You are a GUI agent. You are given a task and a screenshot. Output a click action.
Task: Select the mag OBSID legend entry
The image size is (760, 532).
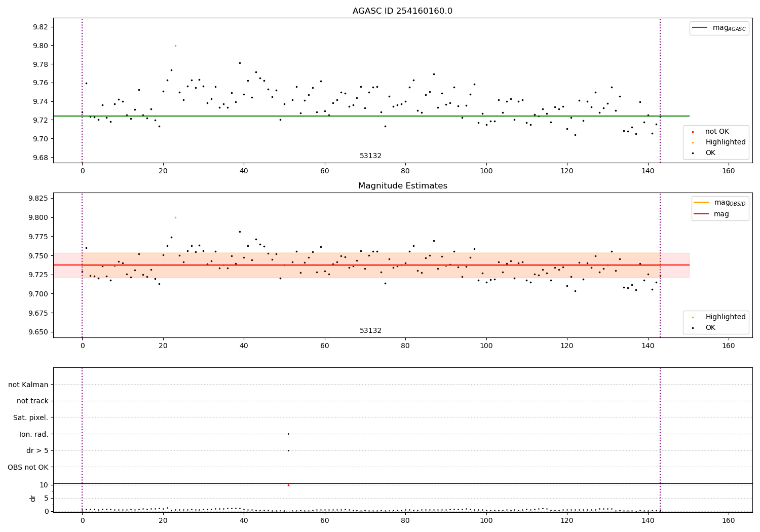coord(720,203)
